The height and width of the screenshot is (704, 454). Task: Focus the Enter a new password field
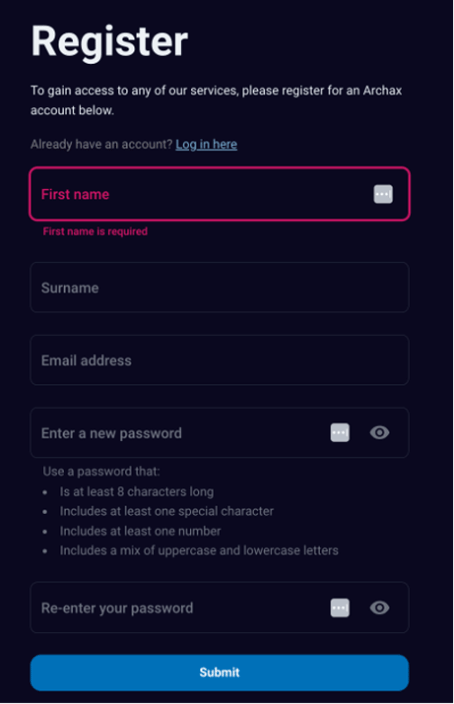point(220,433)
